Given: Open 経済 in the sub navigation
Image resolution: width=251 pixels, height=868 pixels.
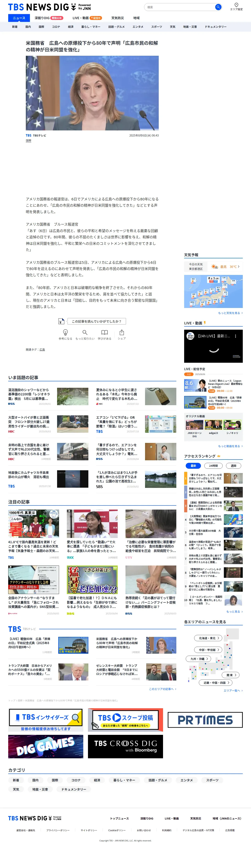Looking at the screenshot, I should click(x=71, y=27).
